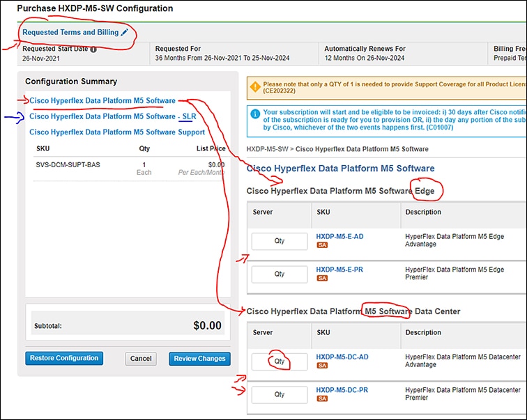
Task: Click the 26-Nov-2021 start date value
Action: (x=41, y=59)
